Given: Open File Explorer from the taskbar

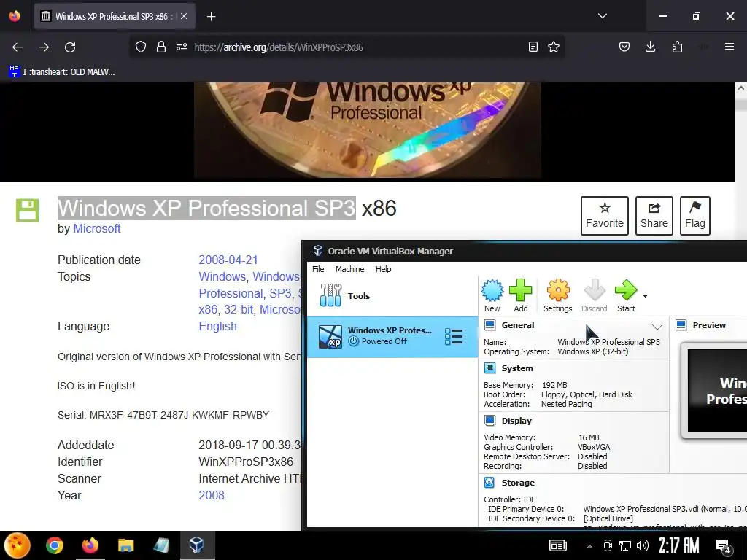Looking at the screenshot, I should pyautogui.click(x=125, y=545).
